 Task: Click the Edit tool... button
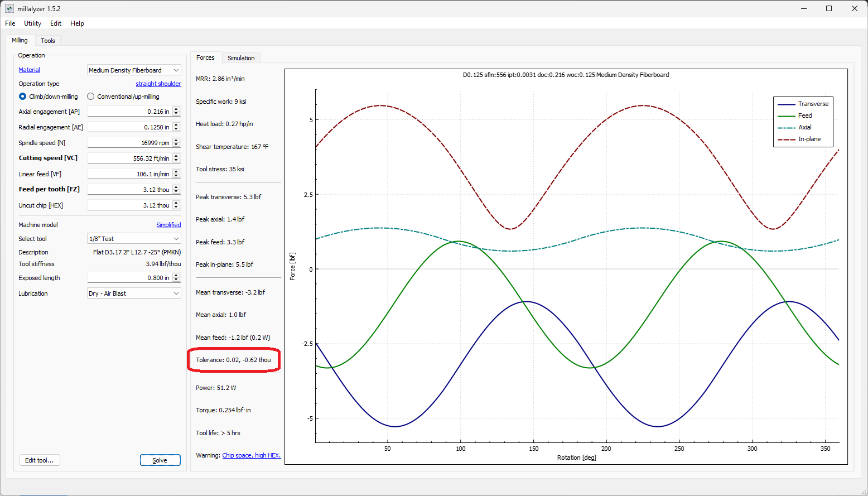tap(40, 460)
